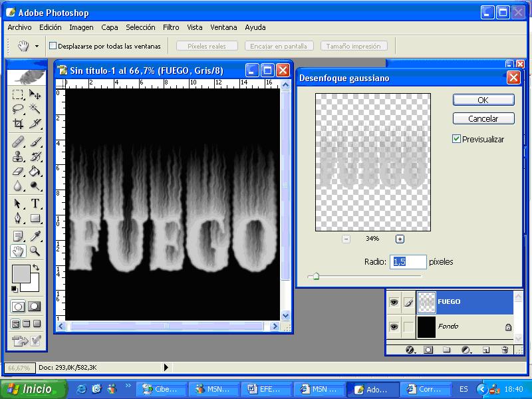Enable Desplazarse por todas las ventanas
The image size is (532, 399).
click(53, 47)
